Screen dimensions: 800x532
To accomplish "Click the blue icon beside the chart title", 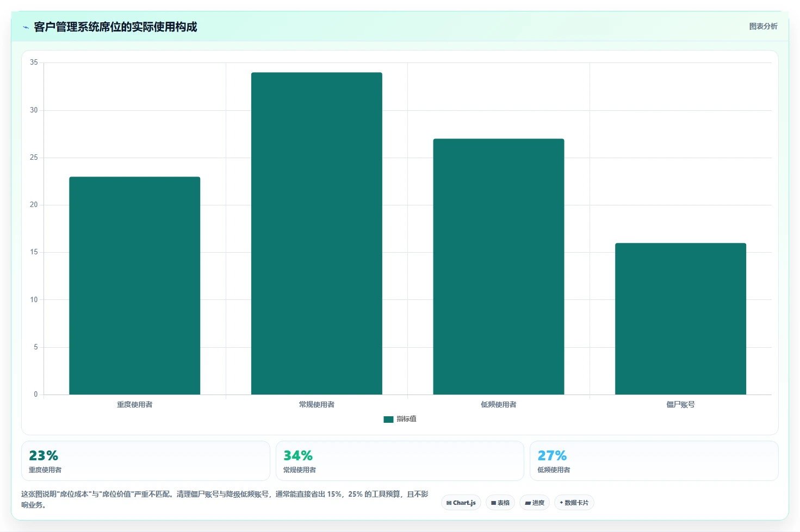I will pos(26,27).
